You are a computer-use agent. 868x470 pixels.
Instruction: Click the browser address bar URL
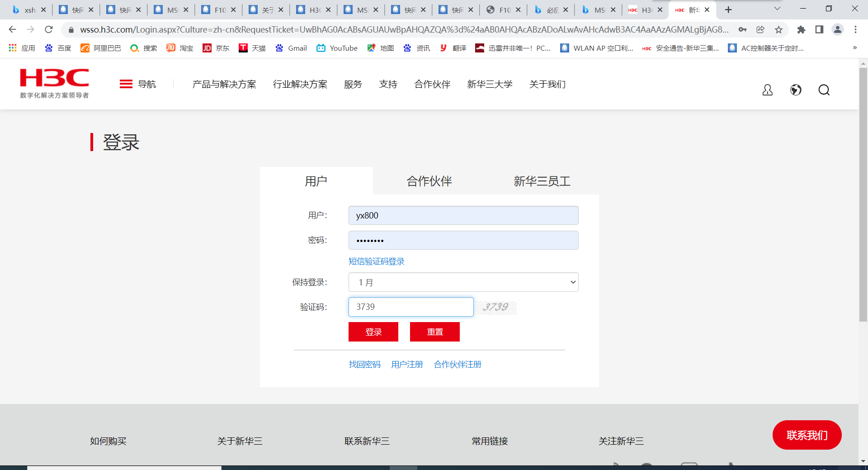click(404, 29)
